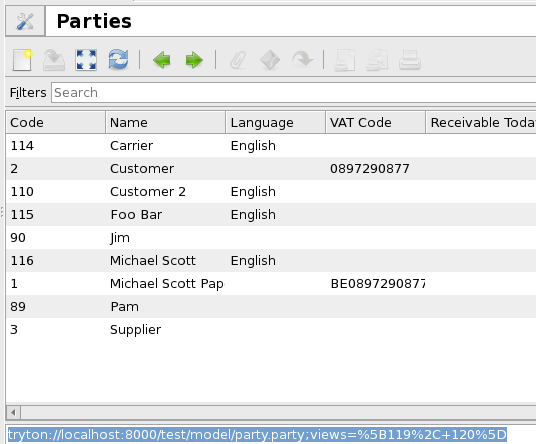Select the Michael Scott row
Image resolution: width=536 pixels, height=444 pixels.
click(271, 261)
